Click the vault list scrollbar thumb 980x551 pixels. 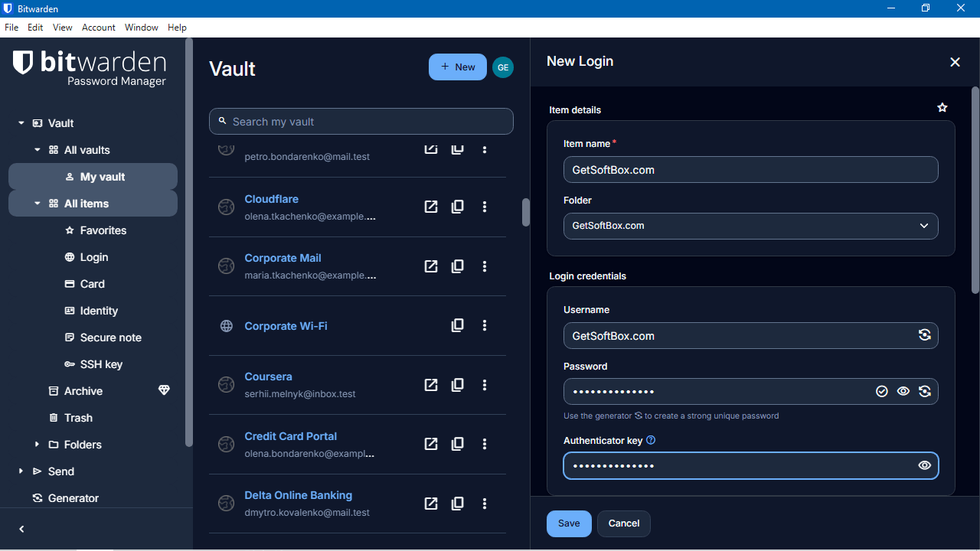coord(526,213)
